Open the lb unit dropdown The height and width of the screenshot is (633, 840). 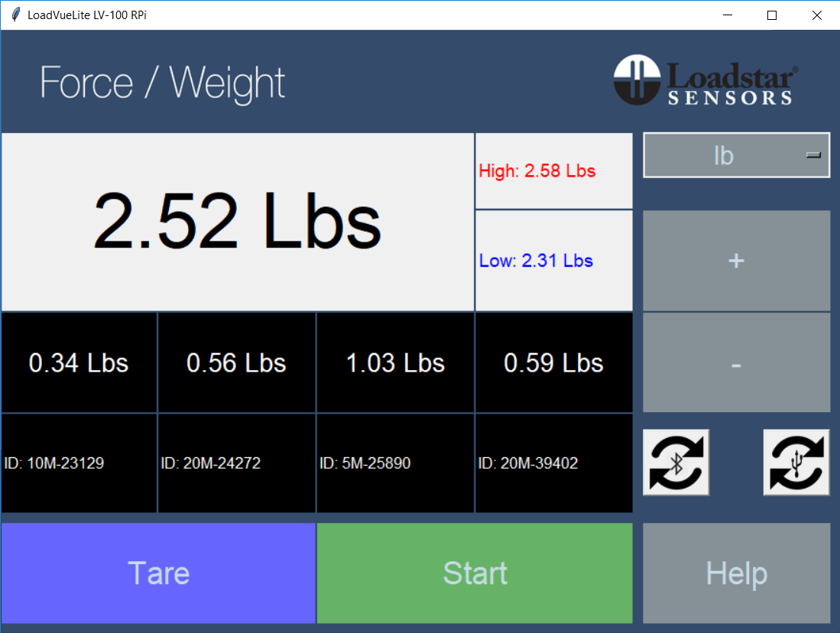(x=723, y=155)
